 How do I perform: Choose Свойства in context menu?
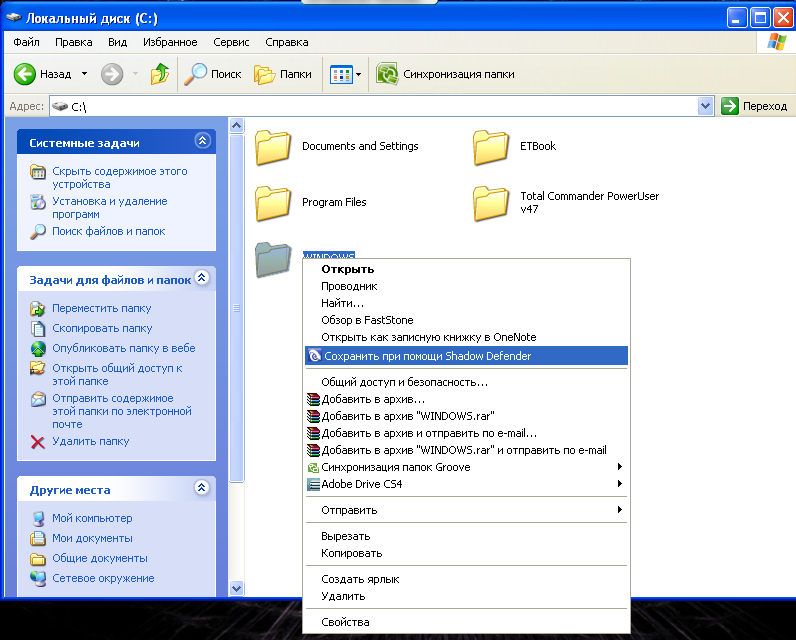[466, 622]
